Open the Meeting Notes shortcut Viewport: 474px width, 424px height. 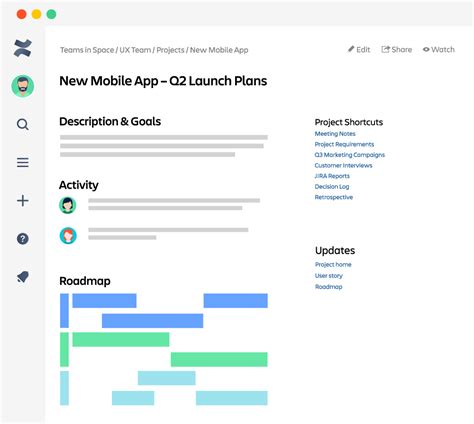pyautogui.click(x=335, y=134)
